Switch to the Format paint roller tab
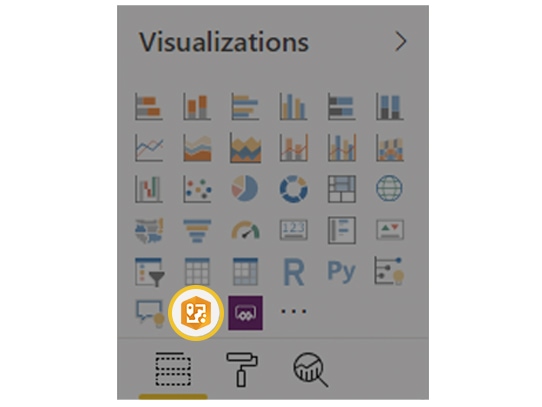 [x=242, y=369]
